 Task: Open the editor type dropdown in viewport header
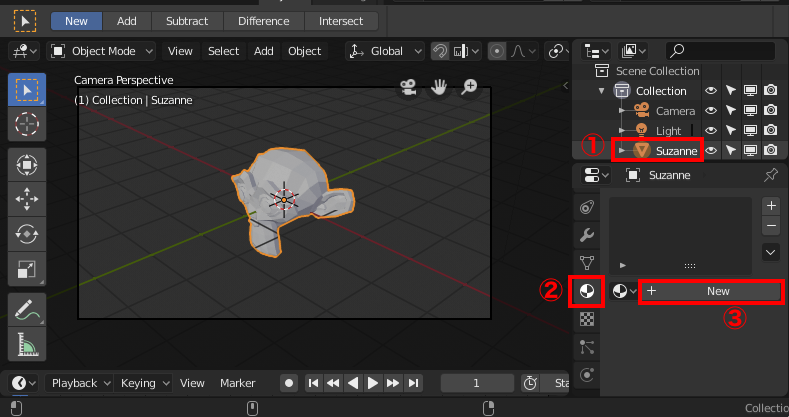point(25,51)
